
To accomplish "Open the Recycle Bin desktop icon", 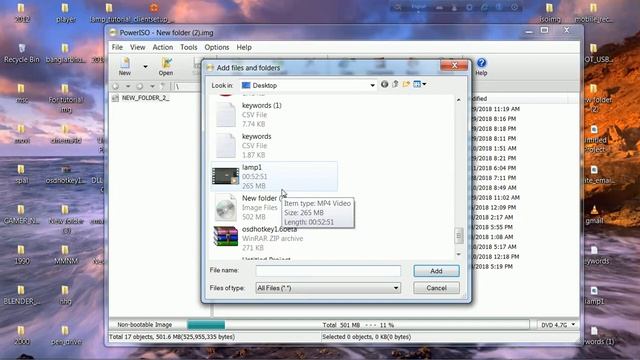I will [22, 54].
